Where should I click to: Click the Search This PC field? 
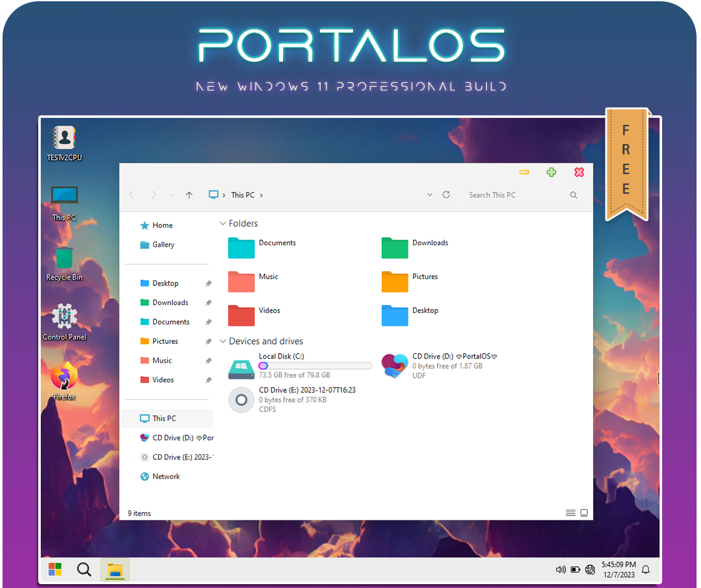click(516, 195)
